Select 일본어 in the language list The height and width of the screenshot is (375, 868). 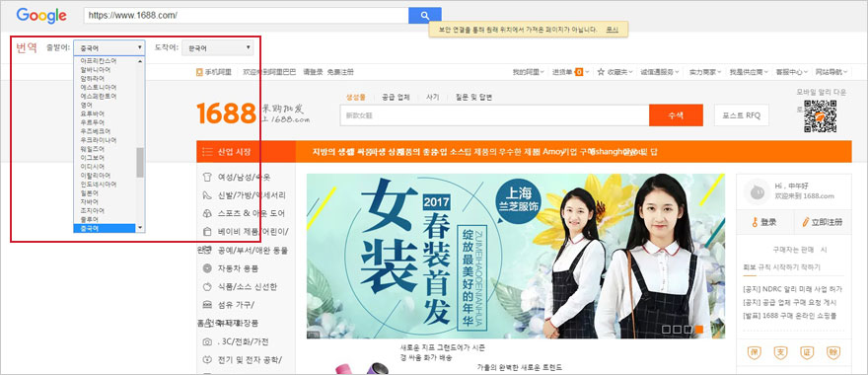(106, 192)
